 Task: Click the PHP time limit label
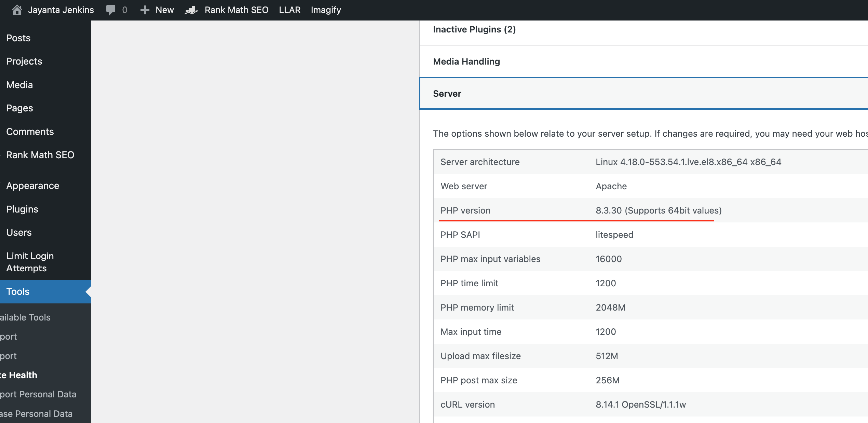point(469,283)
